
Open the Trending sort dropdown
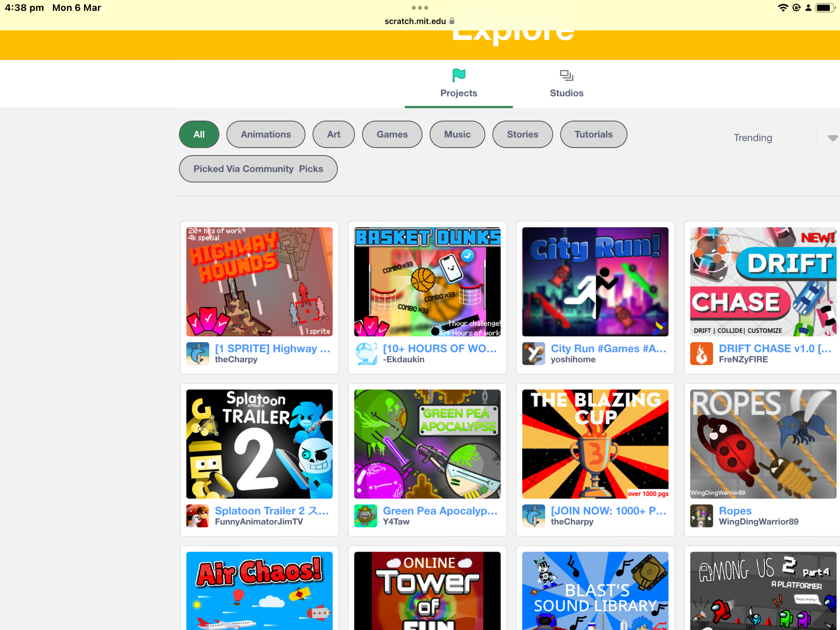click(x=752, y=138)
